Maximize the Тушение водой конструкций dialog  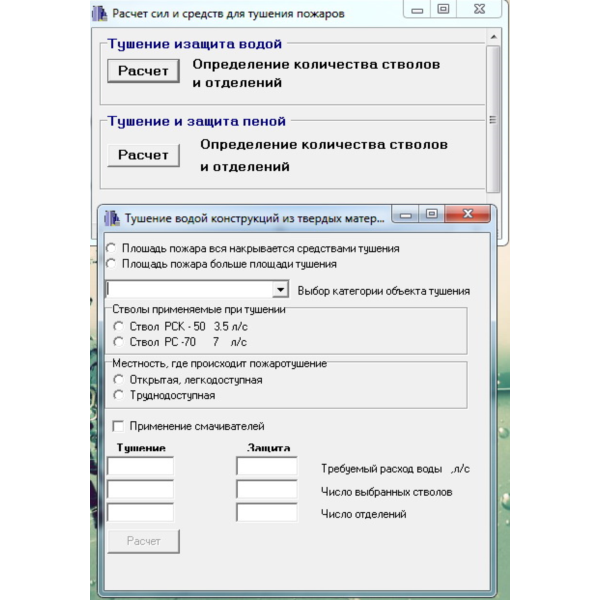coord(432,214)
